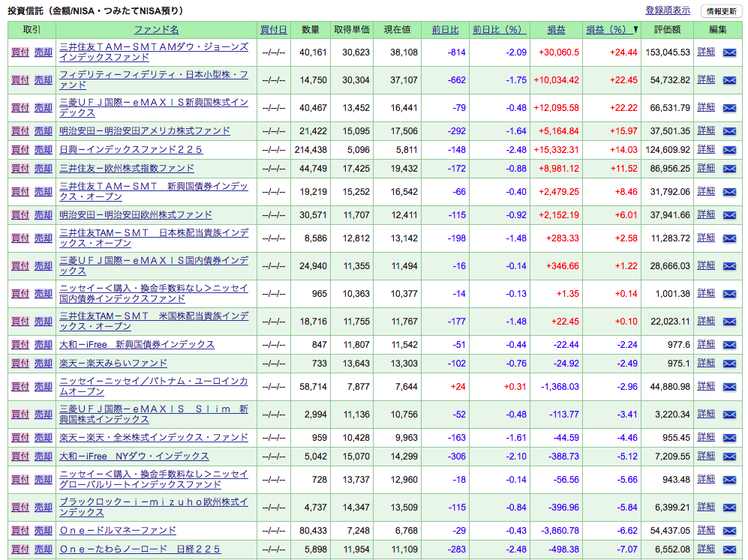Click mail icon for iFree NYダウ・インデックス
This screenshot has width=748, height=560.
click(729, 457)
